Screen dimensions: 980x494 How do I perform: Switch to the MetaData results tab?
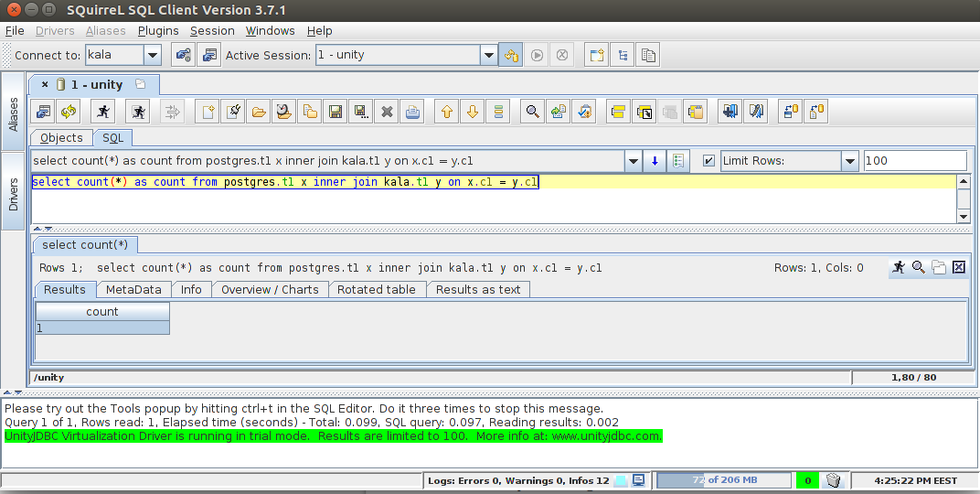coord(133,289)
